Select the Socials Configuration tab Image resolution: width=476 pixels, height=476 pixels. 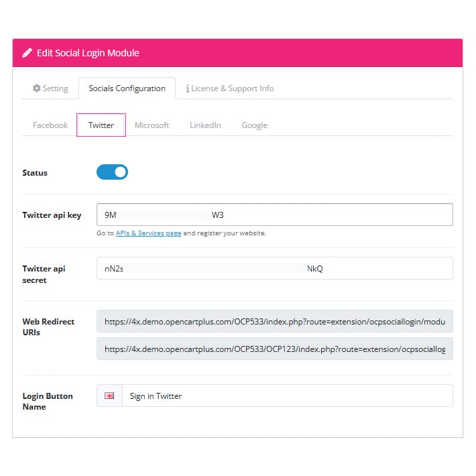127,88
